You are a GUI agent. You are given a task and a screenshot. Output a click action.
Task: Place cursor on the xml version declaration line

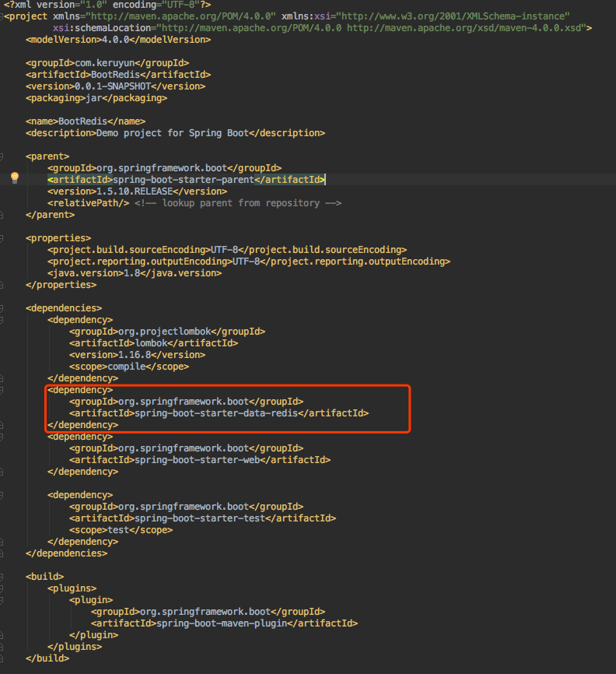coord(107,5)
